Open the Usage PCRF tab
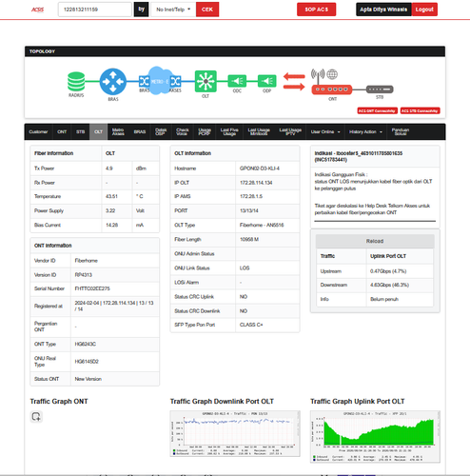Image resolution: width=470 pixels, height=476 pixels. coord(205,131)
